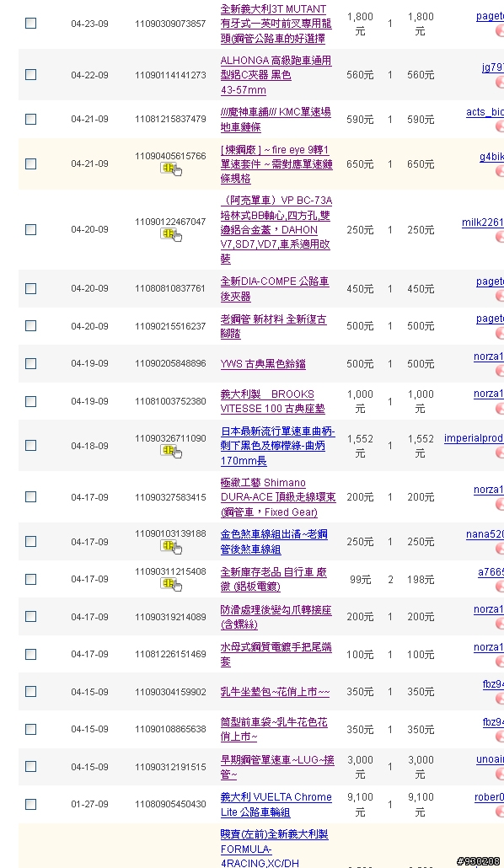
Task: Open the 筒型前車袋 item link
Action: click(x=274, y=729)
